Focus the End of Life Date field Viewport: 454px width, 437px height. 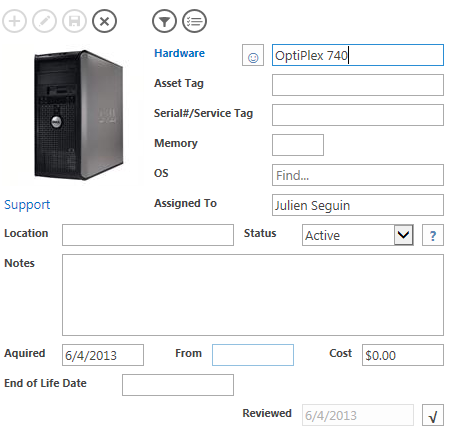pyautogui.click(x=178, y=385)
